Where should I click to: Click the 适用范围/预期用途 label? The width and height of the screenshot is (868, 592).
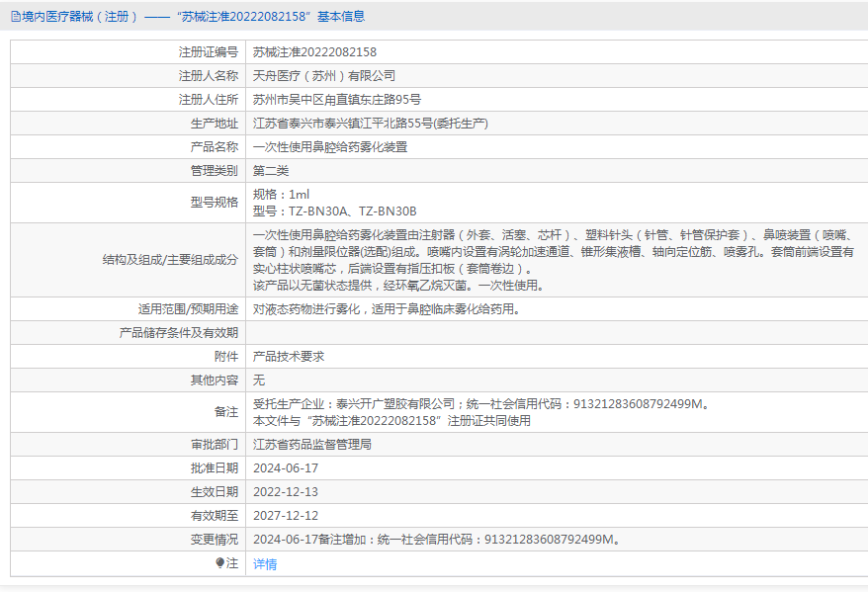[188, 309]
